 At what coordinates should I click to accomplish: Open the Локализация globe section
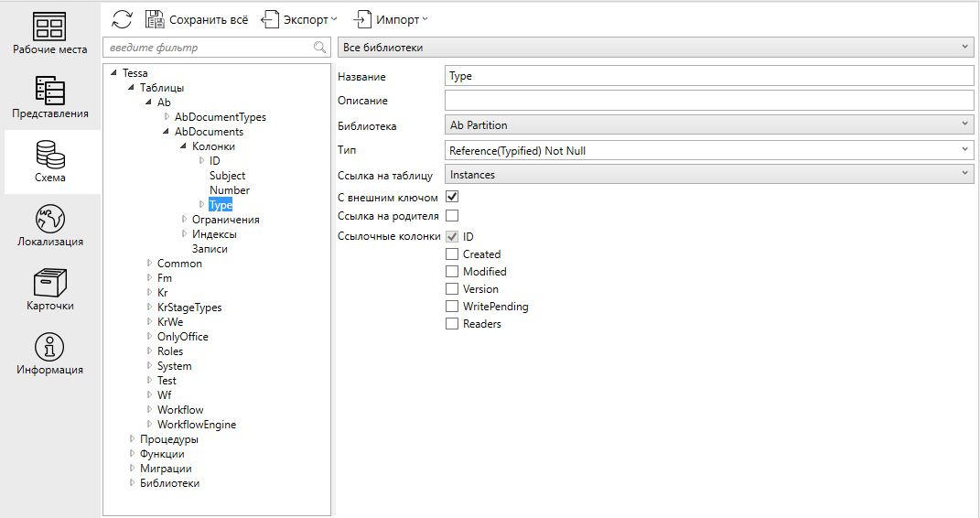[50, 226]
